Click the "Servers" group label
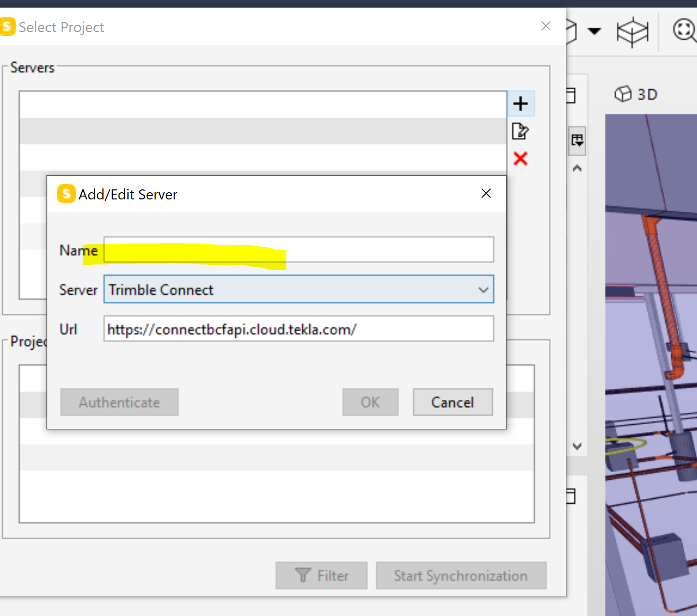697x616 pixels. (33, 68)
